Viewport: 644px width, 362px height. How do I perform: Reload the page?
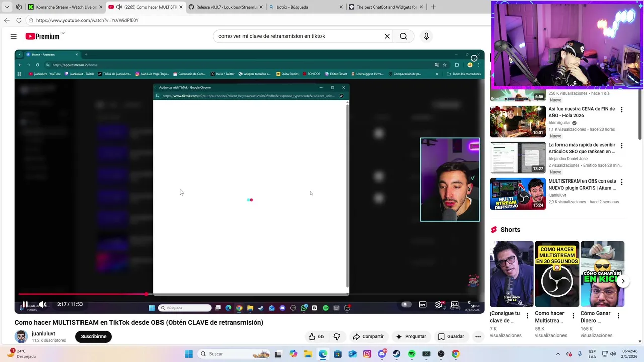point(19,20)
